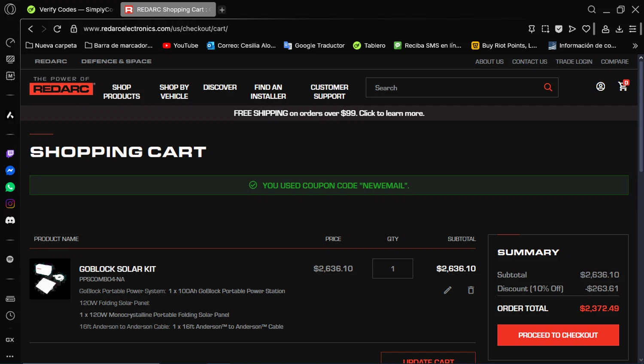Open sidebar three-dot settings
The image size is (644, 364).
10,356
